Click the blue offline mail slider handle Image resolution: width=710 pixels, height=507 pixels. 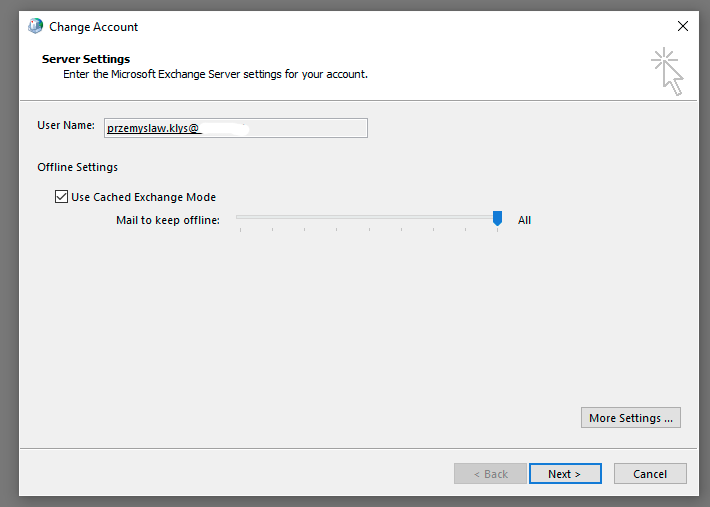[x=497, y=219]
